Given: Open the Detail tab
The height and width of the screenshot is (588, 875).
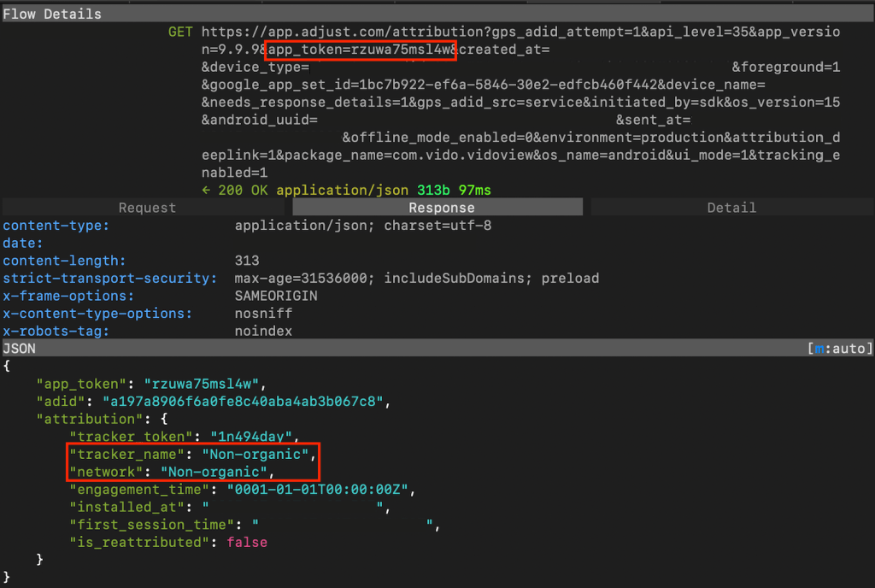Looking at the screenshot, I should (x=731, y=208).
